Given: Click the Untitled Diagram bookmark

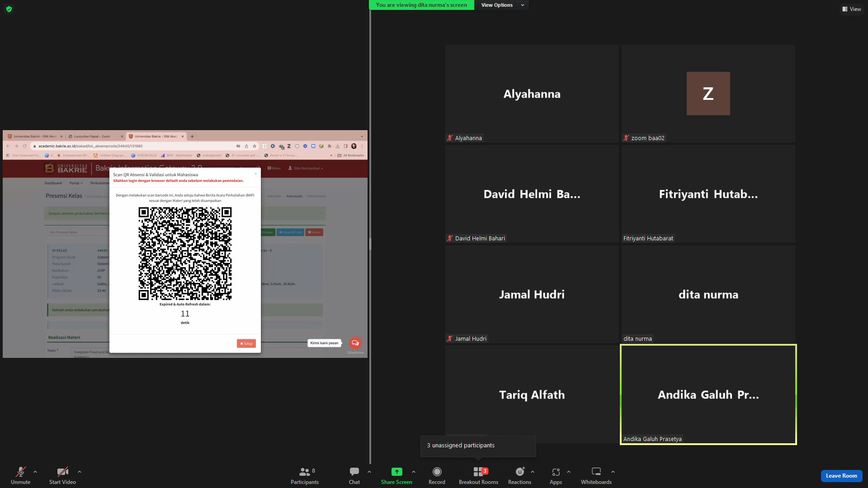Looking at the screenshot, I should point(110,155).
